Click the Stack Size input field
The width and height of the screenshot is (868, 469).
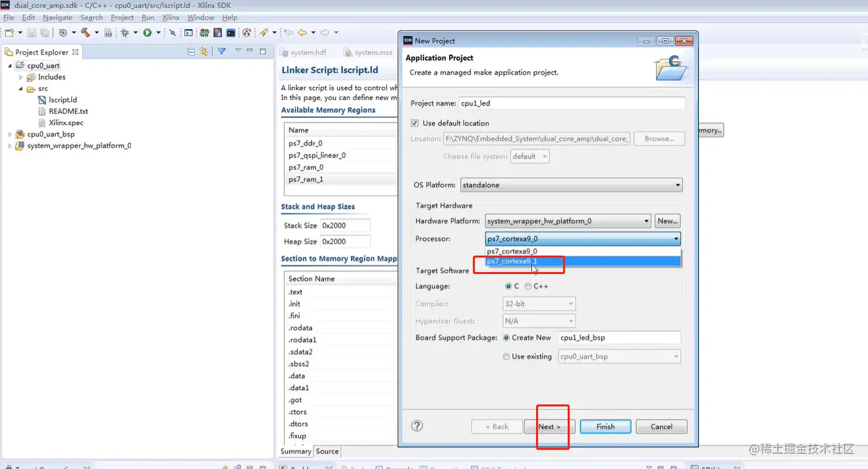345,225
